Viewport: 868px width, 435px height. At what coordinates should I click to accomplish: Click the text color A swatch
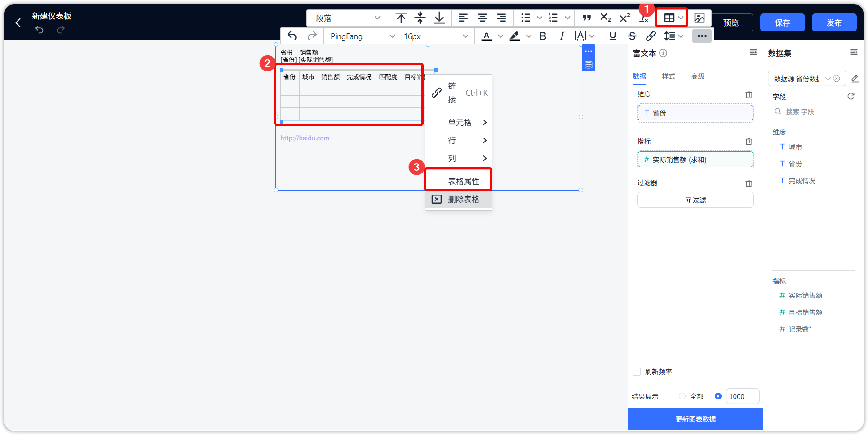(486, 36)
